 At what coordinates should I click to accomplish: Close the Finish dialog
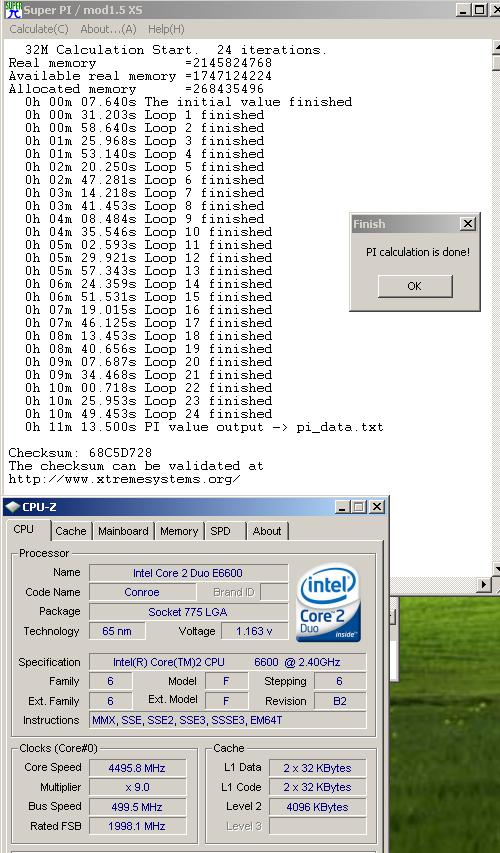pos(467,224)
